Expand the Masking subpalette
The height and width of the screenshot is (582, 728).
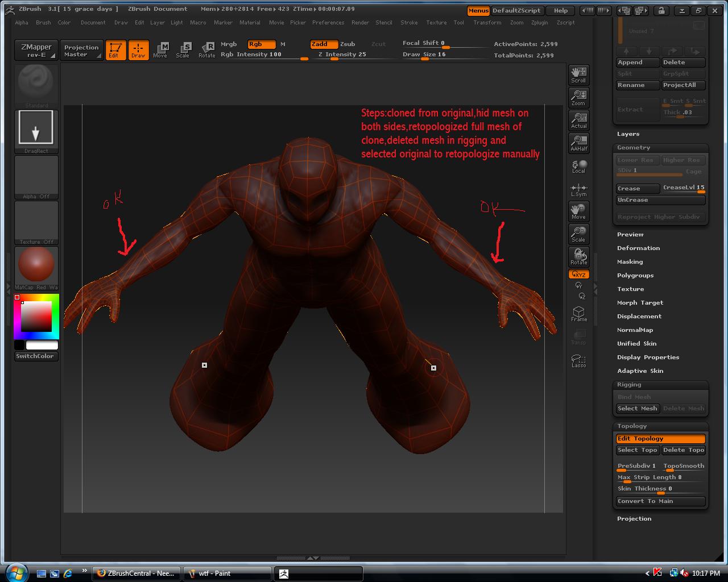point(630,262)
